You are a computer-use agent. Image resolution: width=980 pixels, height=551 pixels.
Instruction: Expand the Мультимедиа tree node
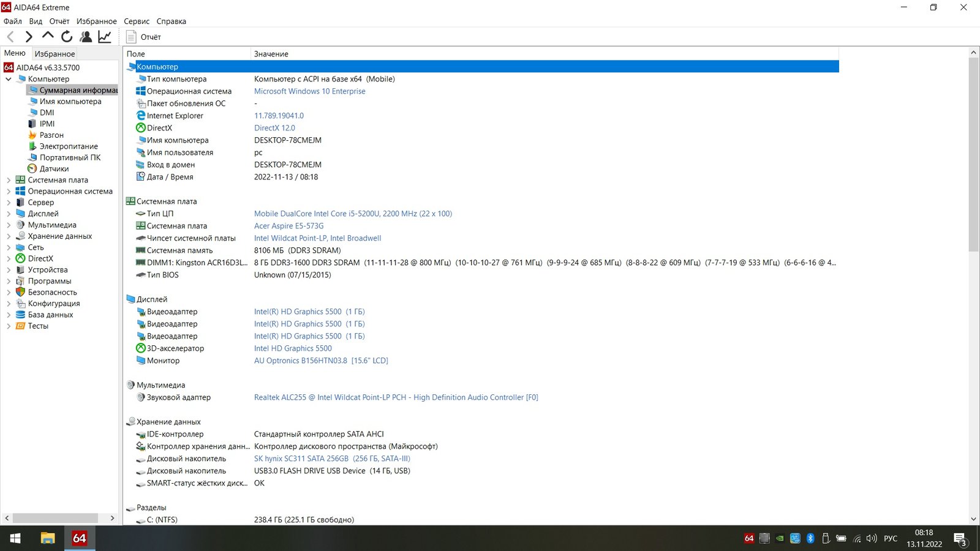[x=9, y=225]
